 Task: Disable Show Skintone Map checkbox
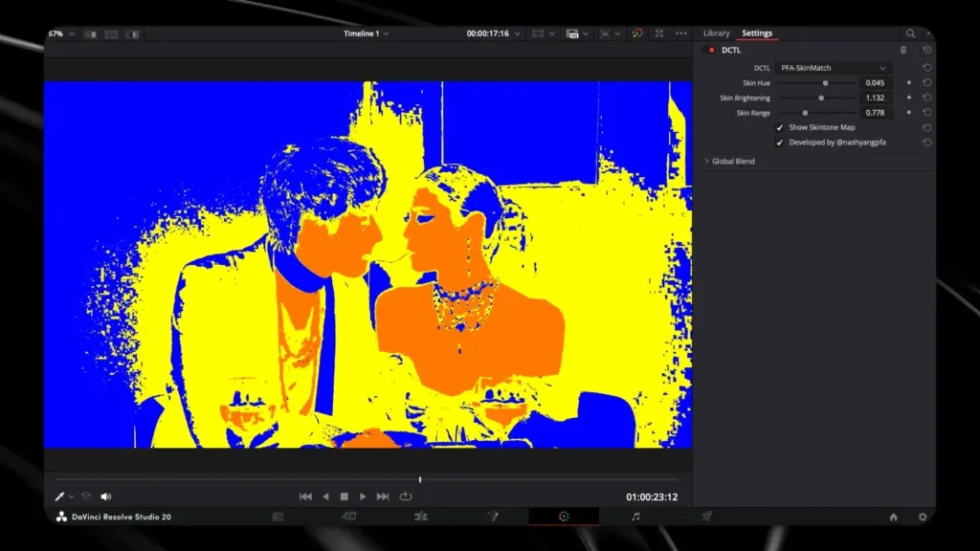779,127
